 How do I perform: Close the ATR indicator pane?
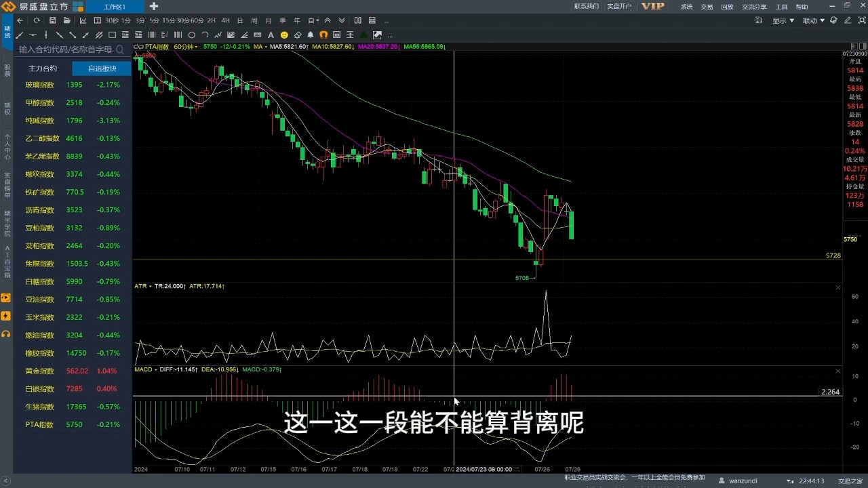coord(837,287)
